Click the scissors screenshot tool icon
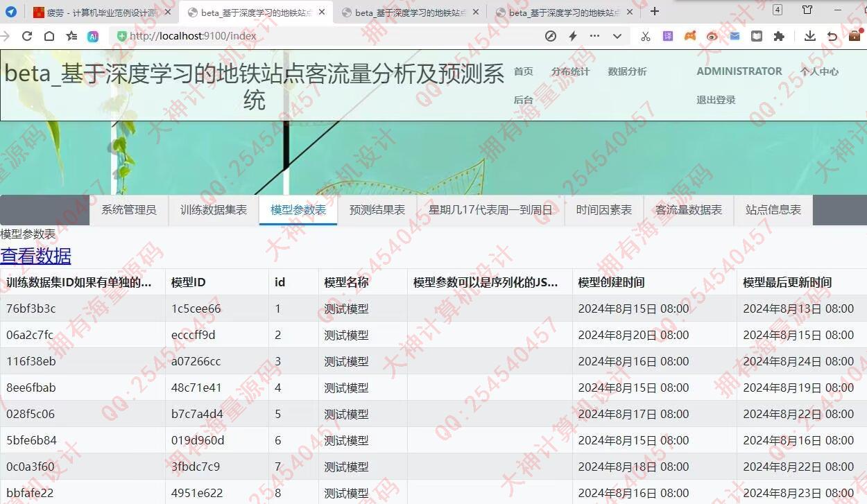 (646, 36)
